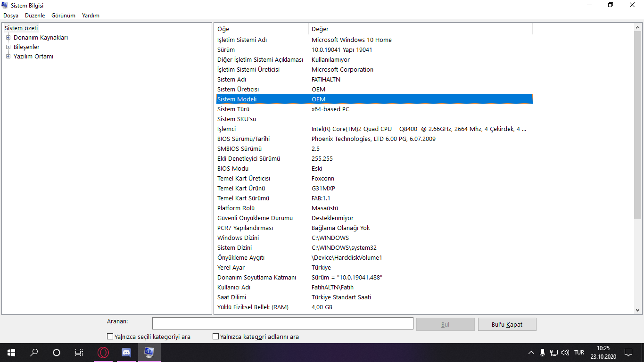Click the Aranan search input field
Image resolution: width=644 pixels, height=362 pixels.
pos(283,323)
